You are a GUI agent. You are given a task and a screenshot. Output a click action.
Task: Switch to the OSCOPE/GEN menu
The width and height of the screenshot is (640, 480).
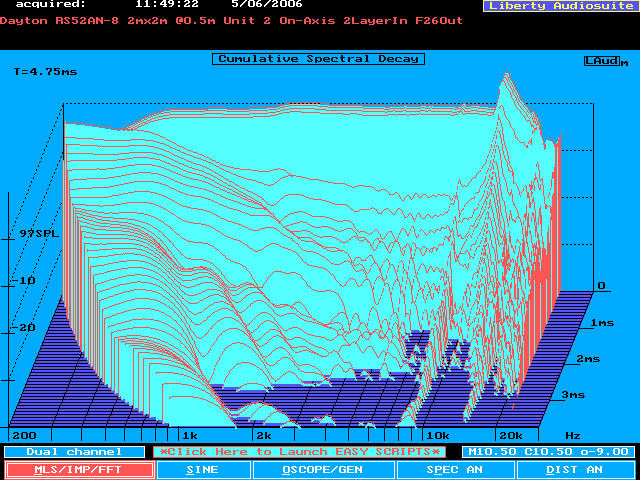point(322,469)
